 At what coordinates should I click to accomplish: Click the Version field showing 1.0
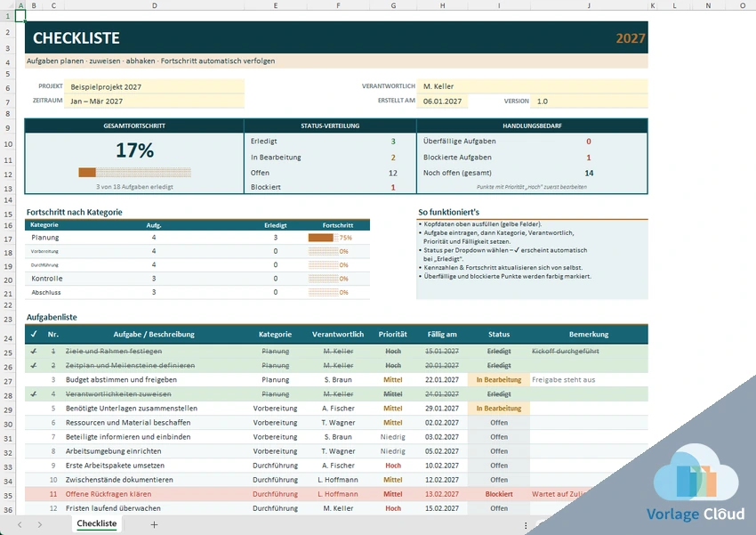pyautogui.click(x=589, y=101)
